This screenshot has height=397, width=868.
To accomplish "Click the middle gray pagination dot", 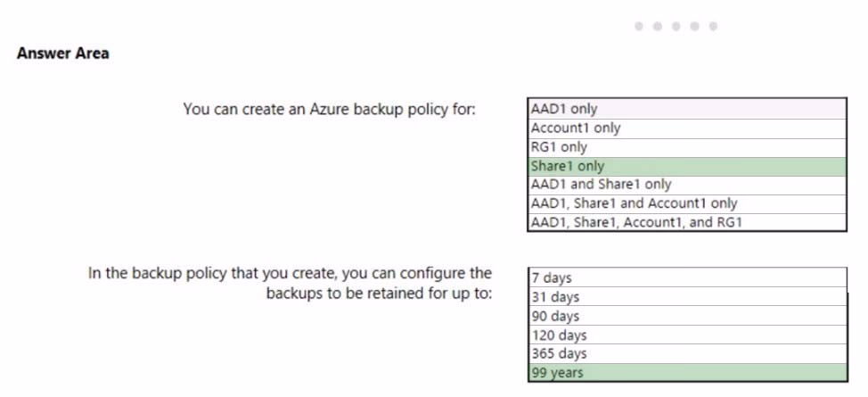I will 676,26.
